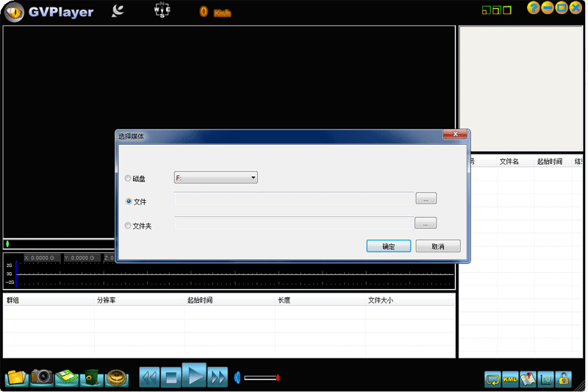This screenshot has height=392, width=588.
Task: Click the 文件 path input field
Action: point(294,199)
